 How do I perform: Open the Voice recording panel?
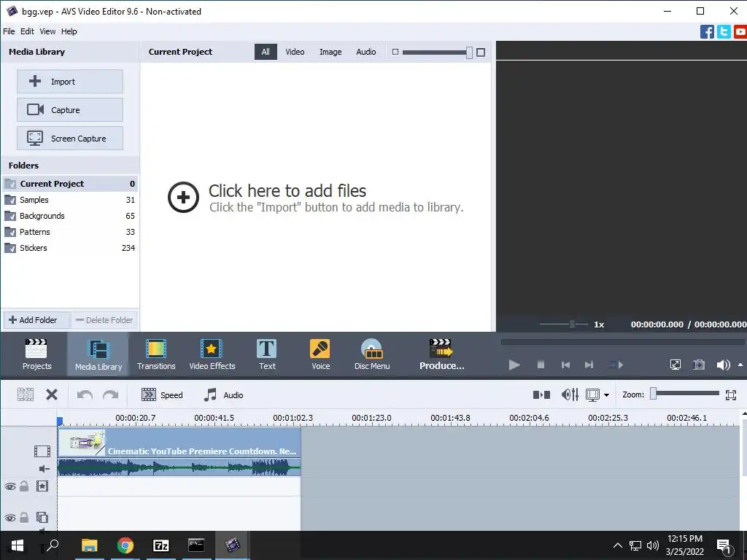coord(320,354)
